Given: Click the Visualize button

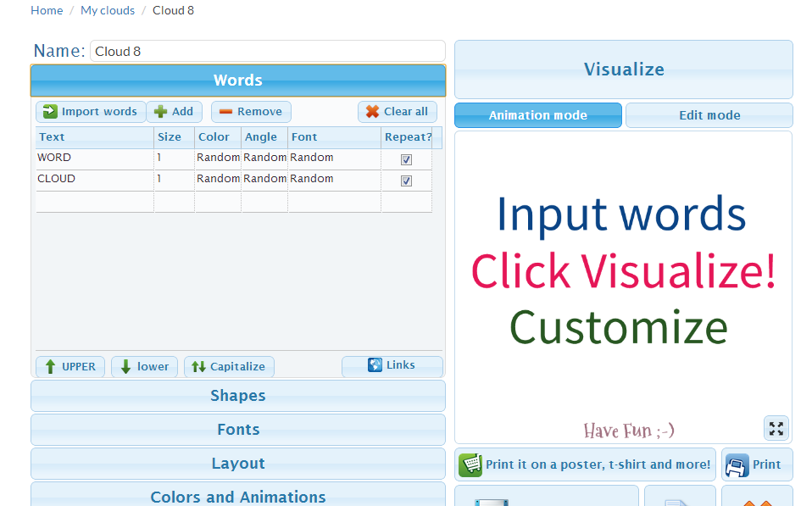Looking at the screenshot, I should pos(624,70).
